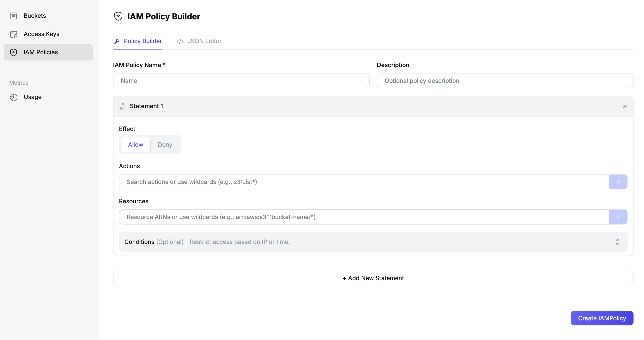
Task: Click the Statement 1 document icon
Action: 121,106
